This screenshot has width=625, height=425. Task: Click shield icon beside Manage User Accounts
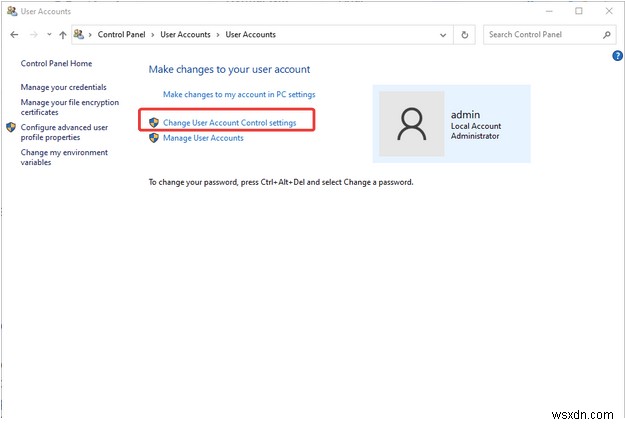pos(154,138)
